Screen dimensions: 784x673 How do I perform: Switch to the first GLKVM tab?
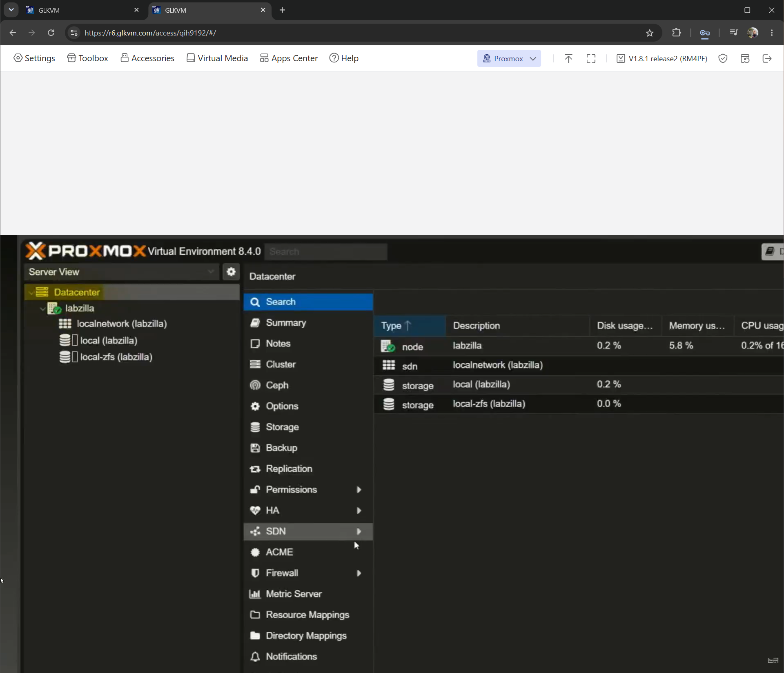click(82, 10)
